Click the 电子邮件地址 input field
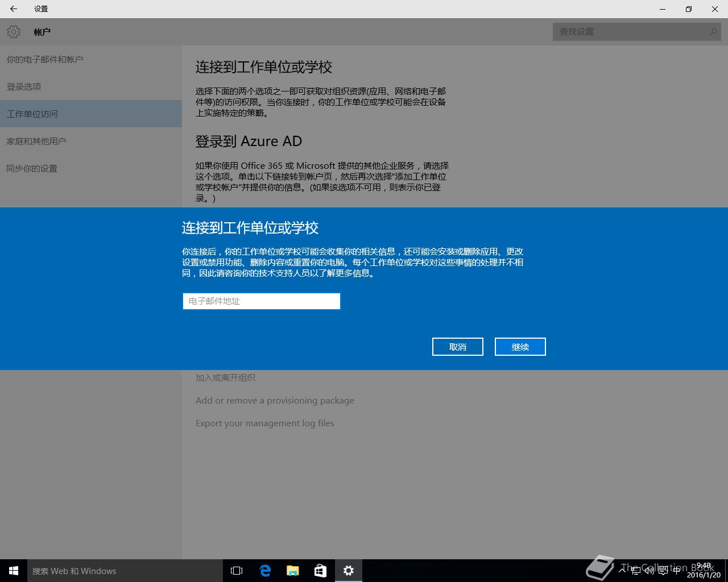The image size is (728, 582). [x=261, y=301]
